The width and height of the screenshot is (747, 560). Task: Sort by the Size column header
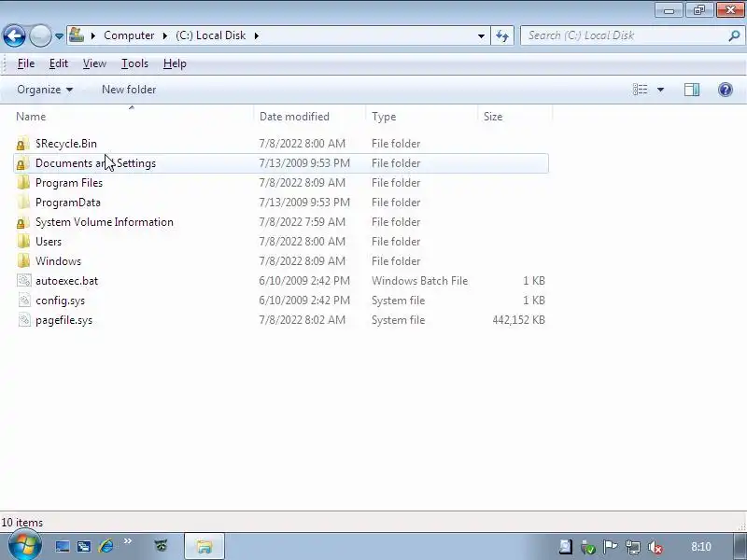tap(493, 117)
